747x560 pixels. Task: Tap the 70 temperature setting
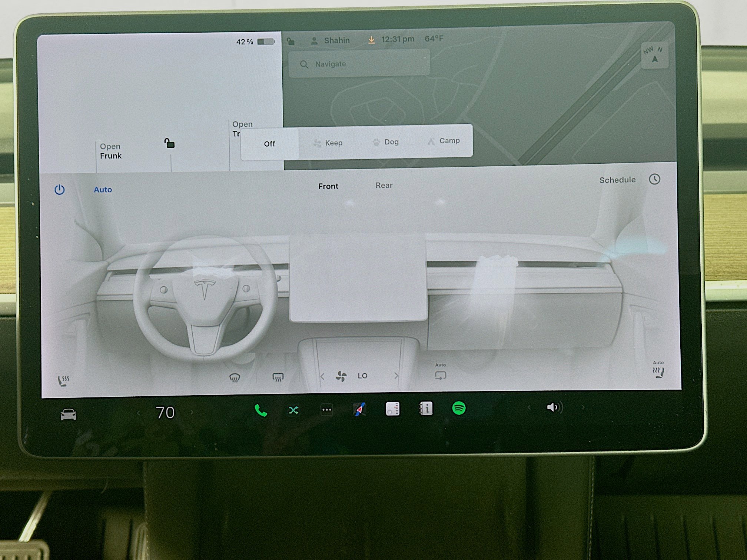click(x=165, y=413)
